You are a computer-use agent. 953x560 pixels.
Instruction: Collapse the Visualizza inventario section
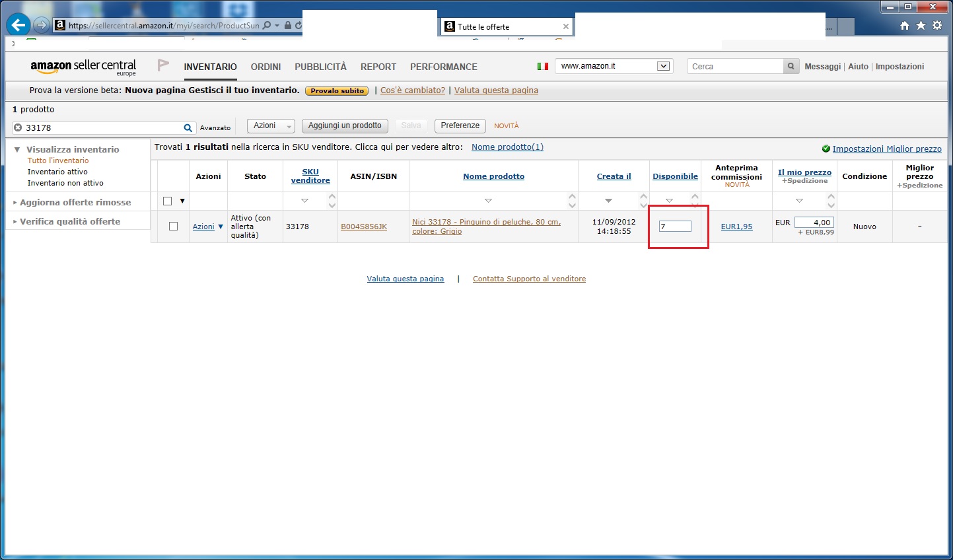pyautogui.click(x=17, y=150)
